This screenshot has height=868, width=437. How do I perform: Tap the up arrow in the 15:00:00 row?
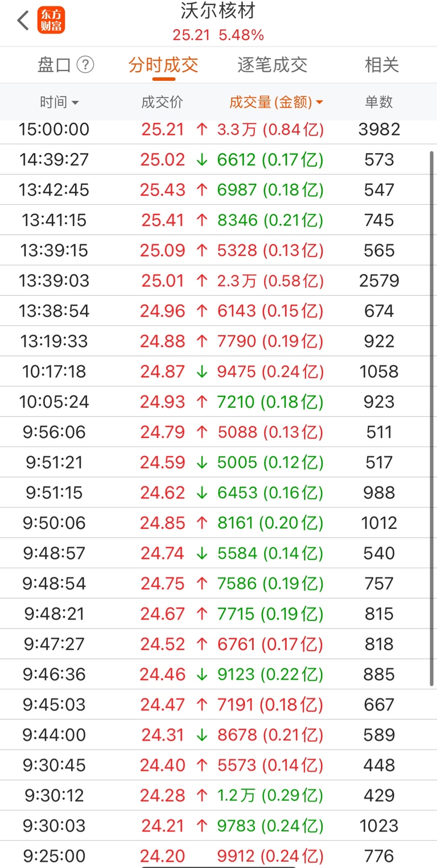[x=202, y=129]
